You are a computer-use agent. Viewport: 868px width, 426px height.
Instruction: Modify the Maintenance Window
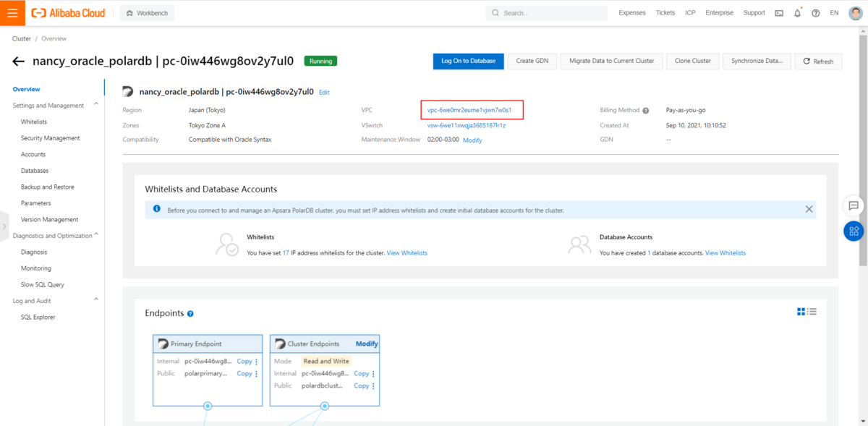click(x=472, y=140)
